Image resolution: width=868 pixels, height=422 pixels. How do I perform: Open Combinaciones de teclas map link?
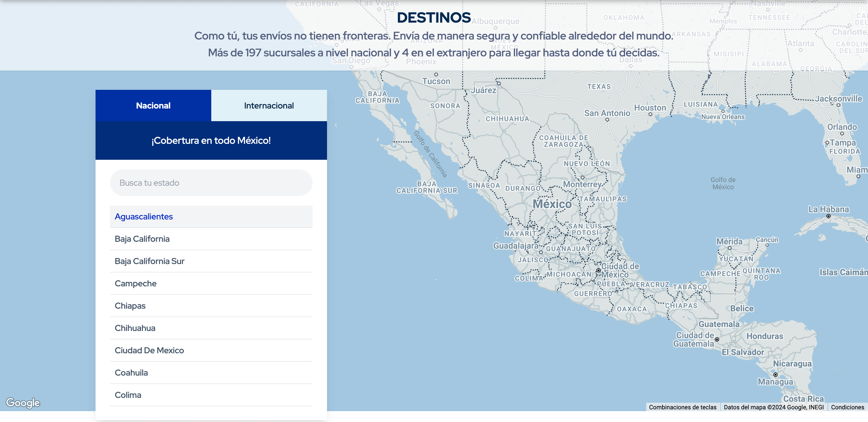coord(682,407)
